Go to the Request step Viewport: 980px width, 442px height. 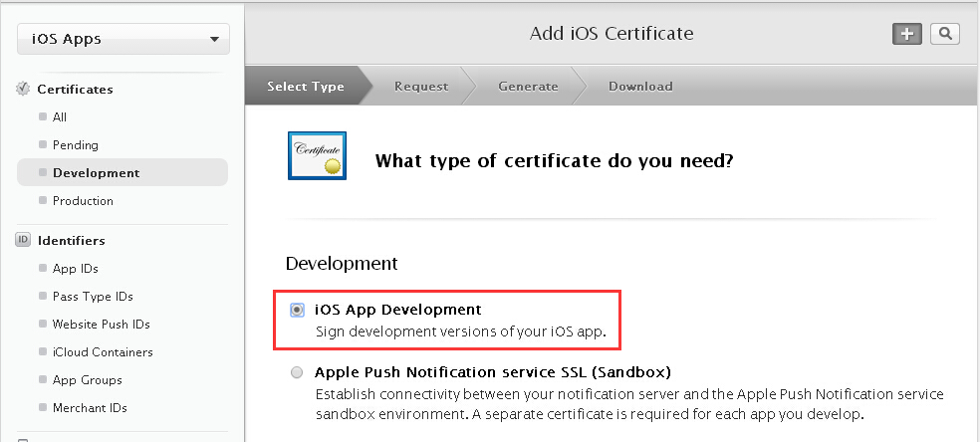(421, 87)
